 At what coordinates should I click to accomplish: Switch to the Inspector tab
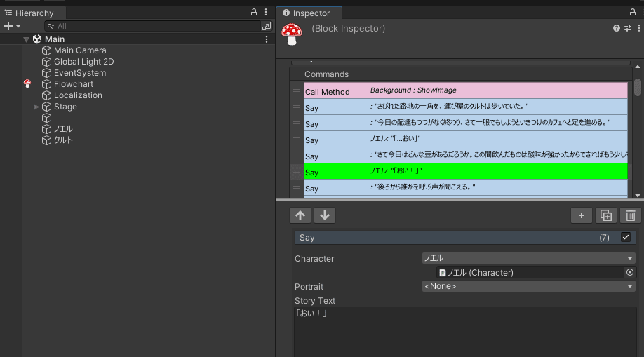[x=307, y=13]
